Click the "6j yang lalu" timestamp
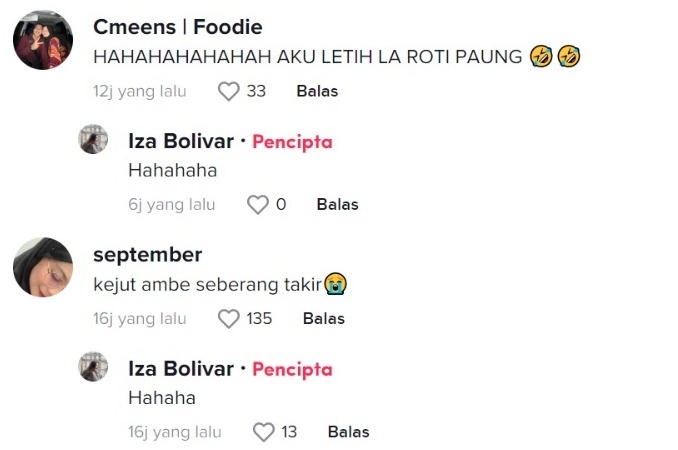This screenshot has height=450, width=678. click(x=171, y=205)
